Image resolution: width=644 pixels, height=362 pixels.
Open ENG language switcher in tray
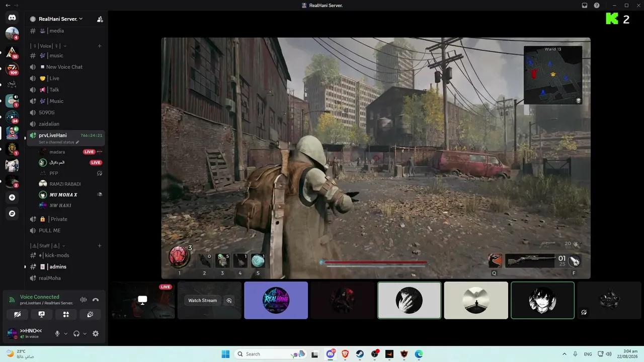point(588,354)
